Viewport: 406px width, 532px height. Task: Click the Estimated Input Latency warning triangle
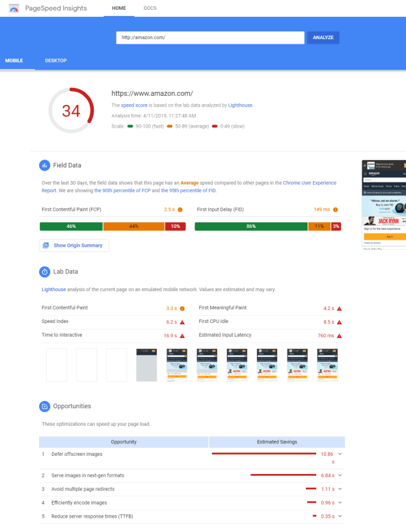point(339,335)
